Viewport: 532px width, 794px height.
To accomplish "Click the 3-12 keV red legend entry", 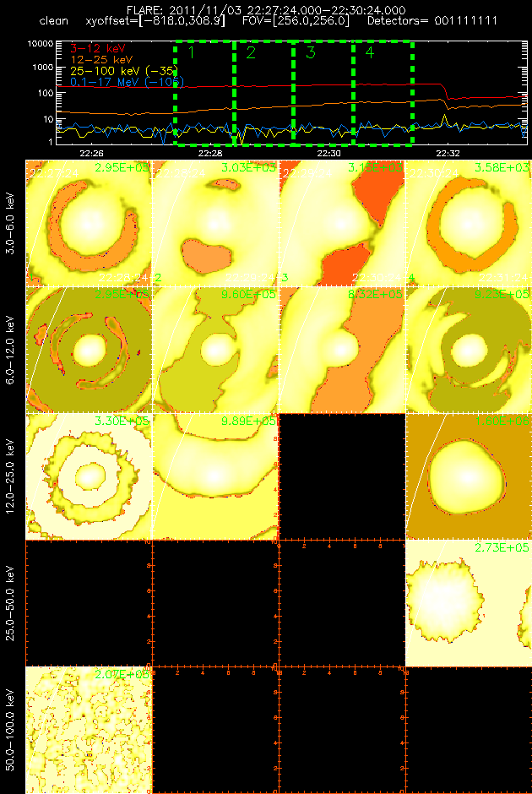I will pos(100,49).
